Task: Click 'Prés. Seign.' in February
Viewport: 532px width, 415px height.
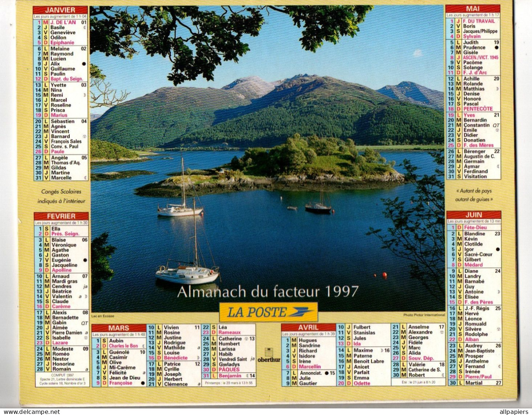Action: click(65, 234)
